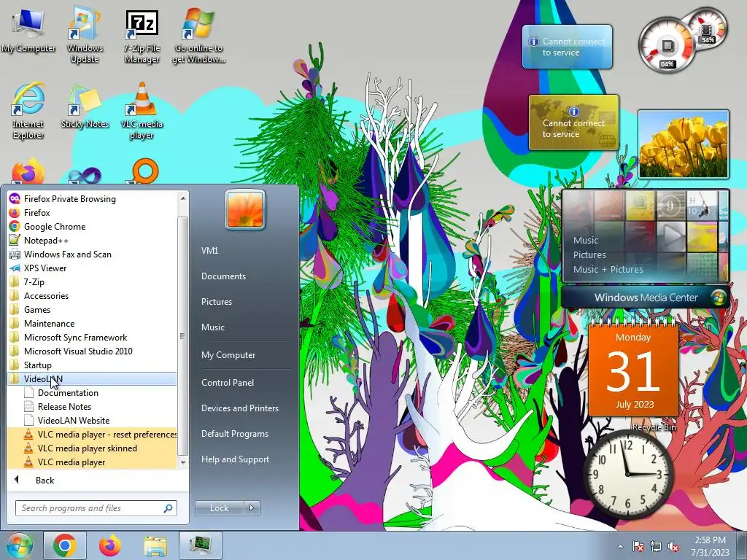The image size is (747, 560).
Task: Open Sticky Notes desktop shortcut
Action: tap(85, 106)
